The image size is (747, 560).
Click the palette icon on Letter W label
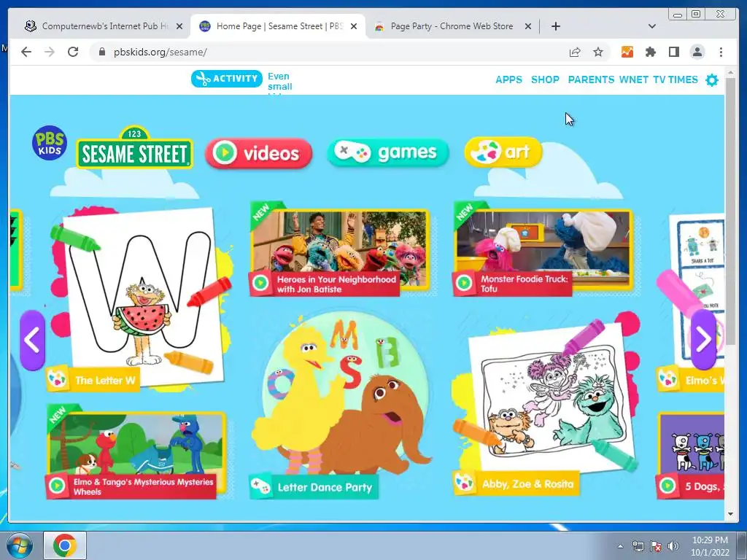coord(57,379)
